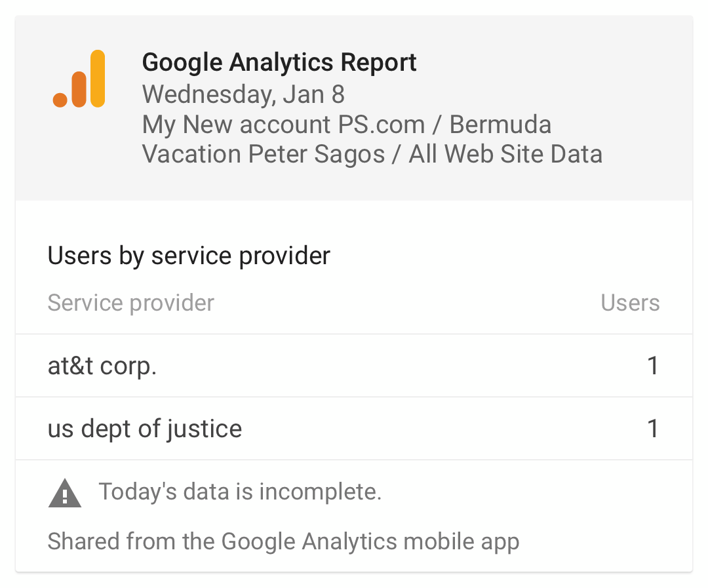Click the Google Analytics bar chart logo
This screenshot has height=588, width=708.
click(79, 79)
